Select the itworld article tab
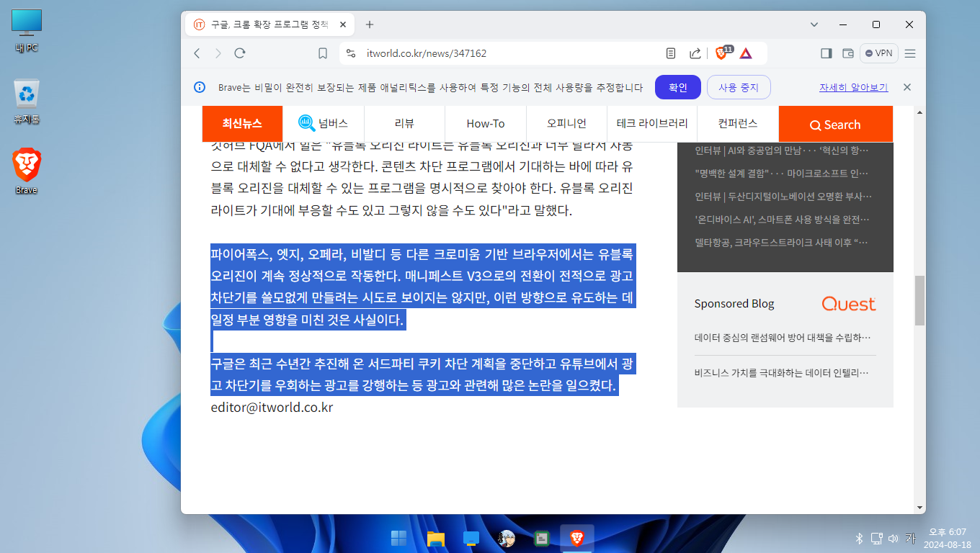 click(x=270, y=24)
